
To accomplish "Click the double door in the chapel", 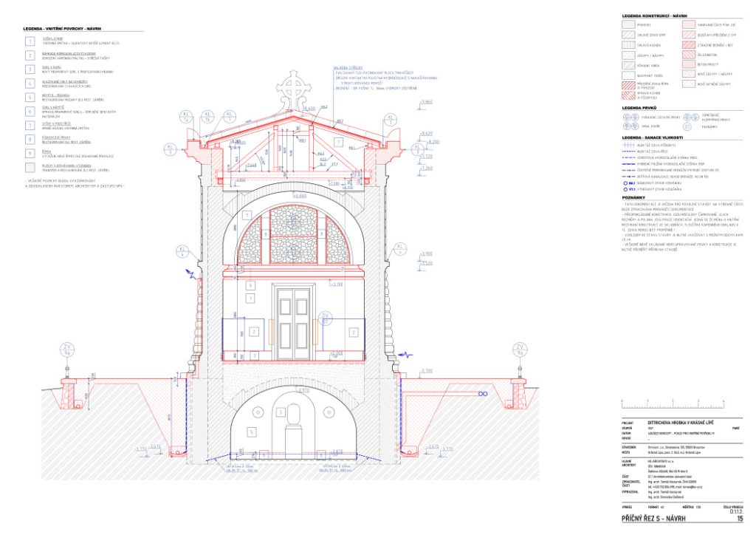I will tap(294, 323).
